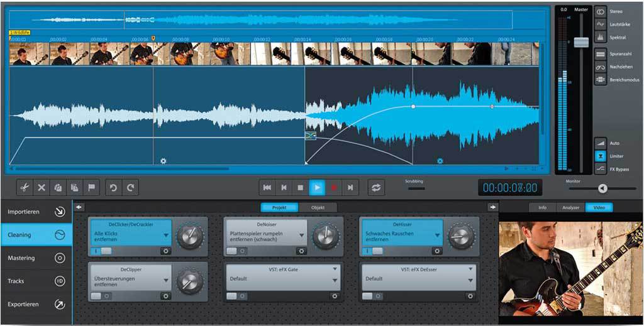Switch to the Projekt effects tab
Viewport: 644px width, 326px height.
(x=279, y=207)
